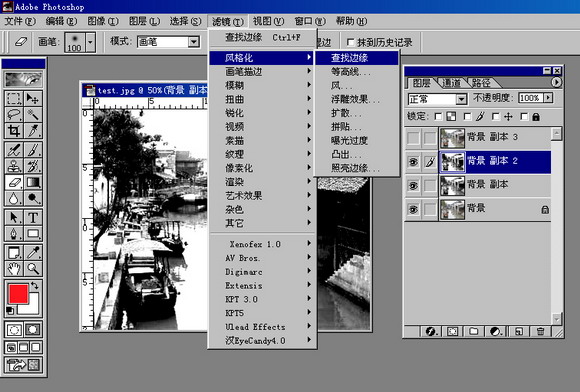Select the Eyedropper tool
Screen dimensions: 580x392
(33, 253)
